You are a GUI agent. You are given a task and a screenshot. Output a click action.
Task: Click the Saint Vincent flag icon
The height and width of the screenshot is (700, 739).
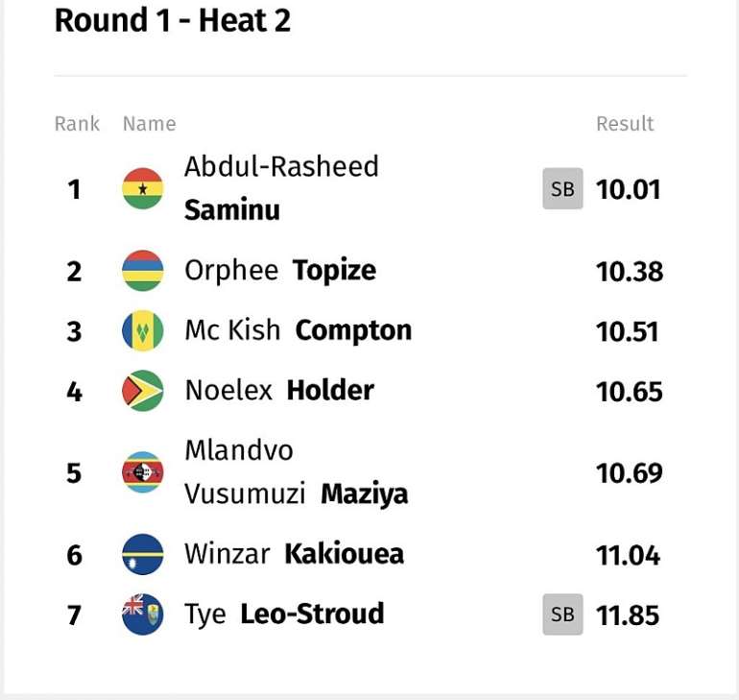pyautogui.click(x=142, y=330)
